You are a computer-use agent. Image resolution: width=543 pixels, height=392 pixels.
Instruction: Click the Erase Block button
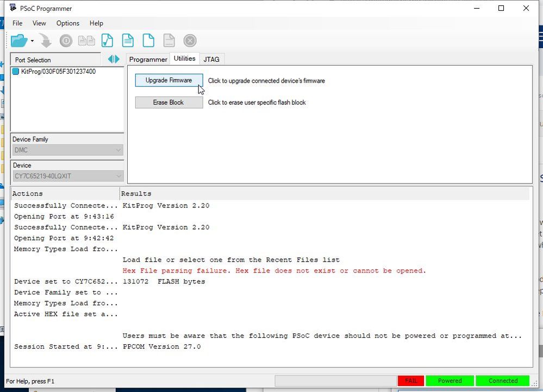(x=168, y=102)
